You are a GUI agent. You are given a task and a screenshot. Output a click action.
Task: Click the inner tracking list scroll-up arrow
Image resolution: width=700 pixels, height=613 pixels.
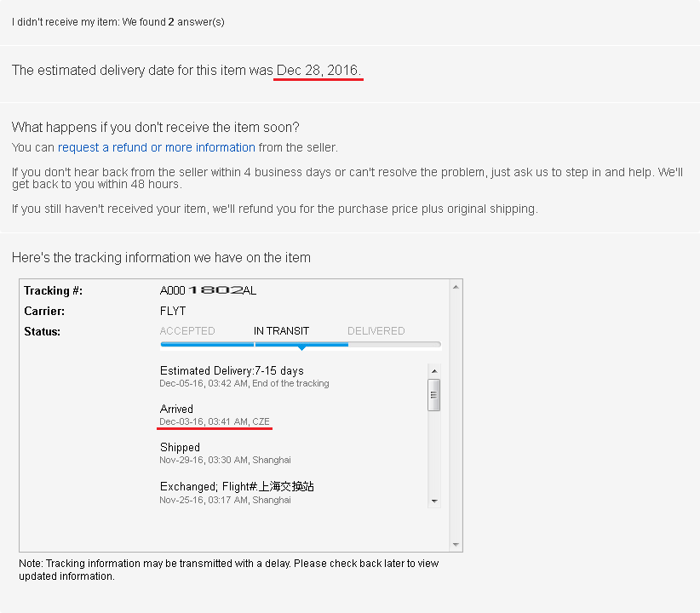434,371
